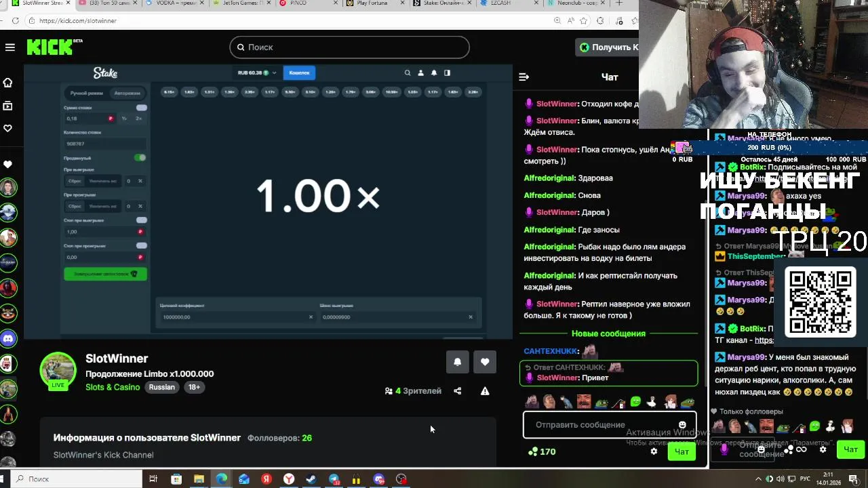868x488 pixels.
Task: Click the Новые сообщения divider link
Action: [608, 333]
